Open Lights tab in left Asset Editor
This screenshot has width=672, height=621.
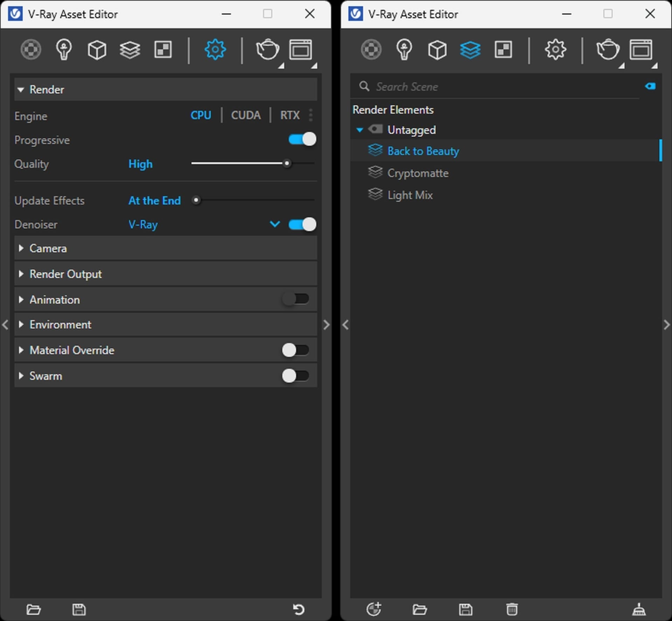click(x=64, y=49)
